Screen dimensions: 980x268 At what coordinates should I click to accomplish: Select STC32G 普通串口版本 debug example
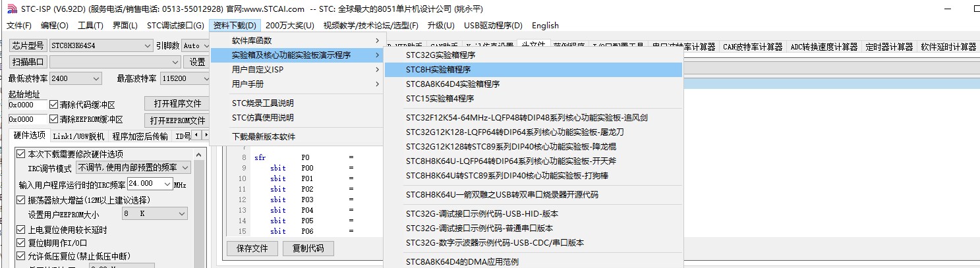534,228
